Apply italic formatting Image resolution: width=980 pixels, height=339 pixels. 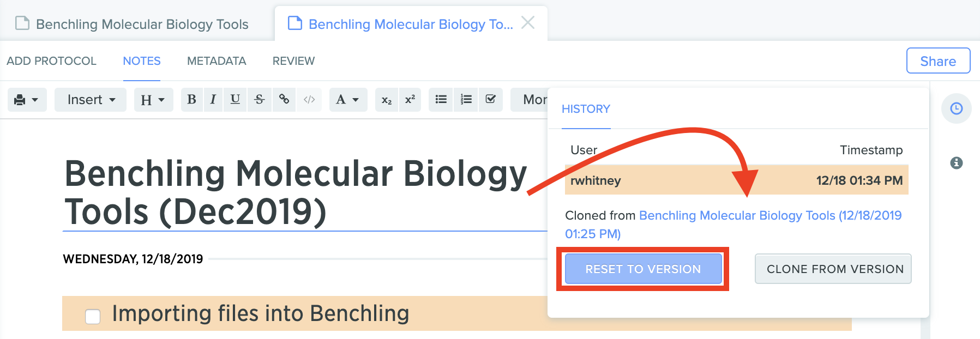click(213, 100)
